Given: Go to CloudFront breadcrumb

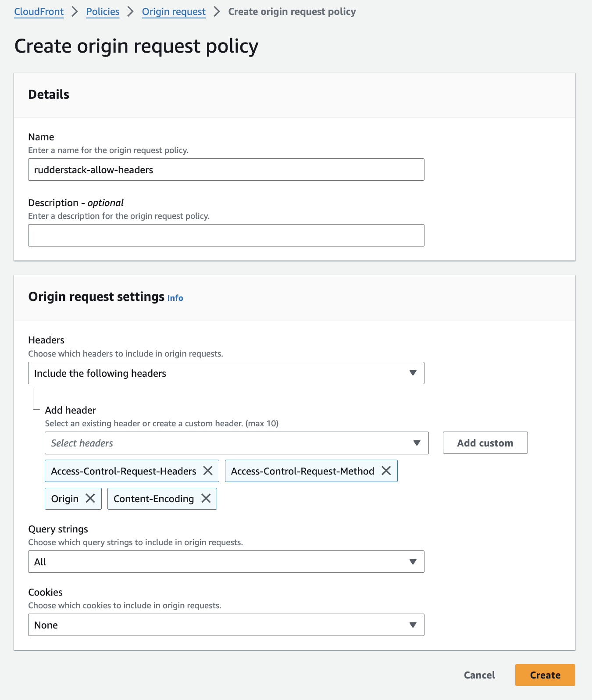Looking at the screenshot, I should click(x=39, y=12).
